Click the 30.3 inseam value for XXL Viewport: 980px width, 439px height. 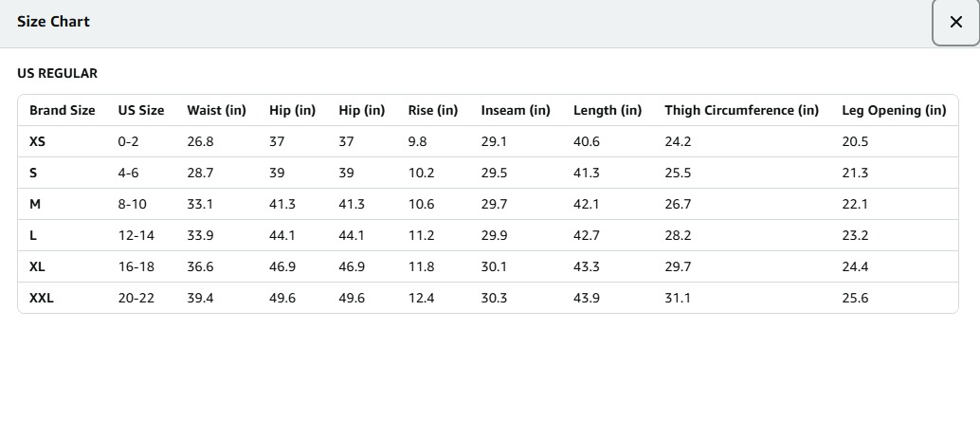(x=494, y=298)
